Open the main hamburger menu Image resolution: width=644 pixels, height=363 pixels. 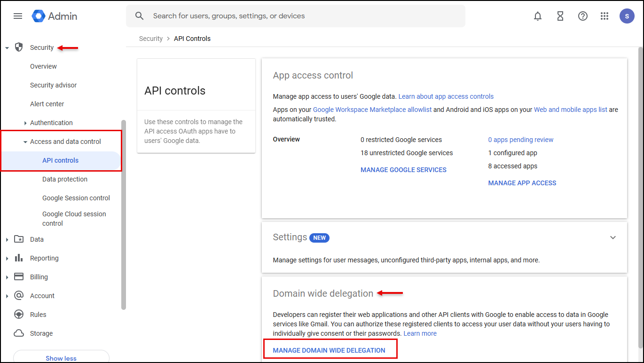point(18,16)
